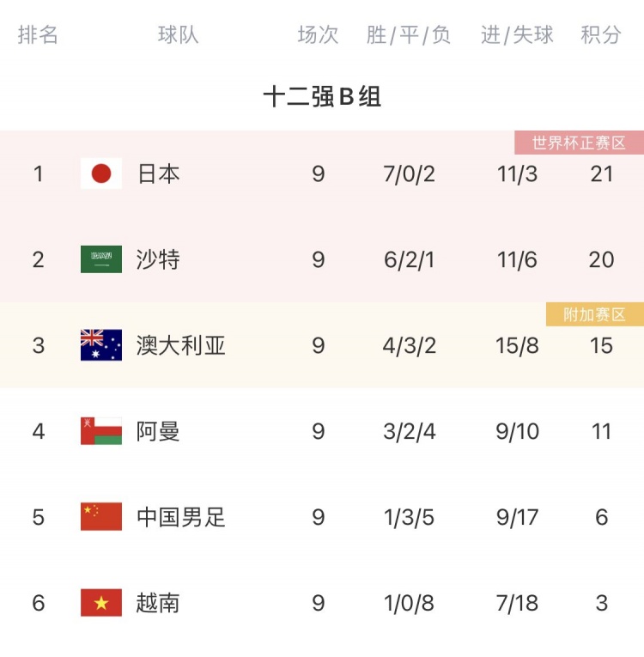Click the Australia flag icon

point(101,345)
